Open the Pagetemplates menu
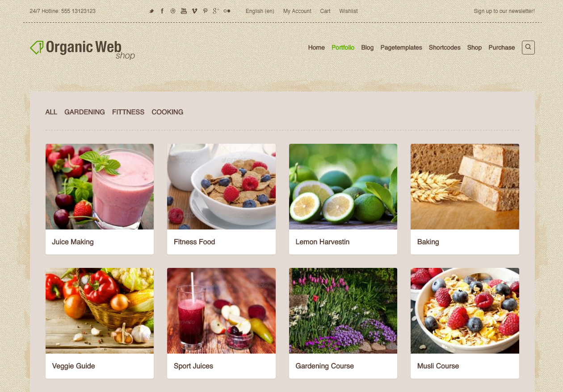This screenshot has height=392, width=563. coord(401,48)
